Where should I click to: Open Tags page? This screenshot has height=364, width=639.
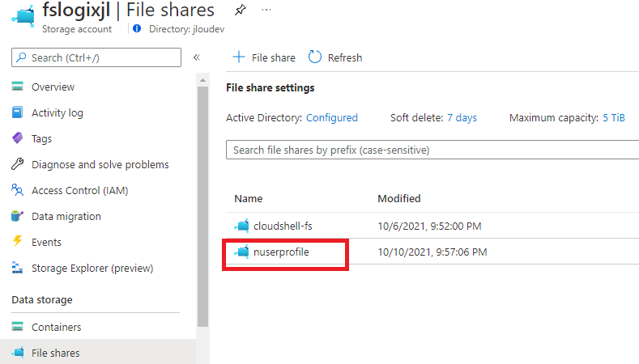coord(41,139)
